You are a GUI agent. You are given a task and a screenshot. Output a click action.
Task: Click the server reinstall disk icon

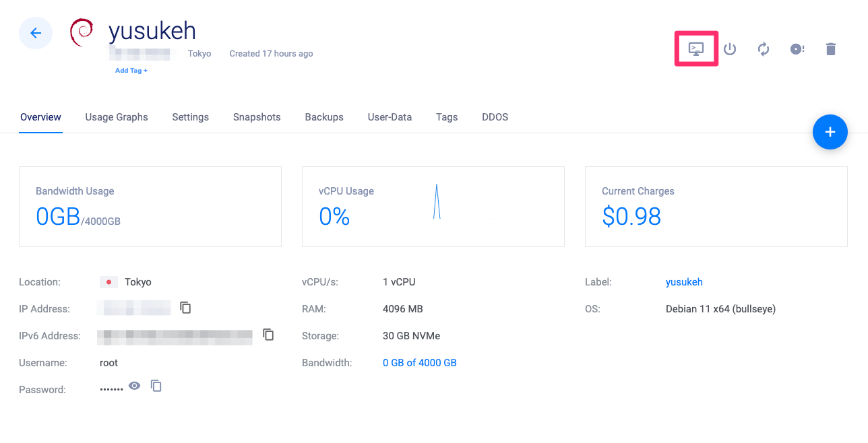(x=797, y=49)
